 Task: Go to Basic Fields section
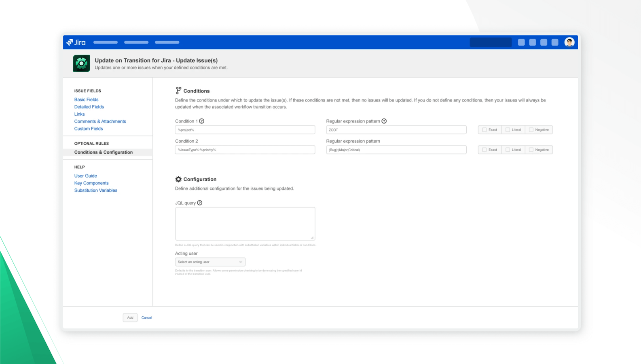(86, 99)
